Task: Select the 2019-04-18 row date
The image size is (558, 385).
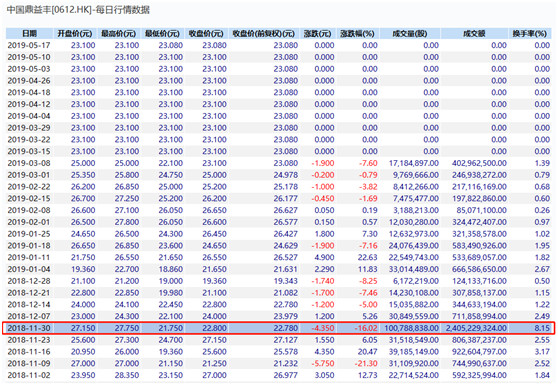Action: [29, 93]
